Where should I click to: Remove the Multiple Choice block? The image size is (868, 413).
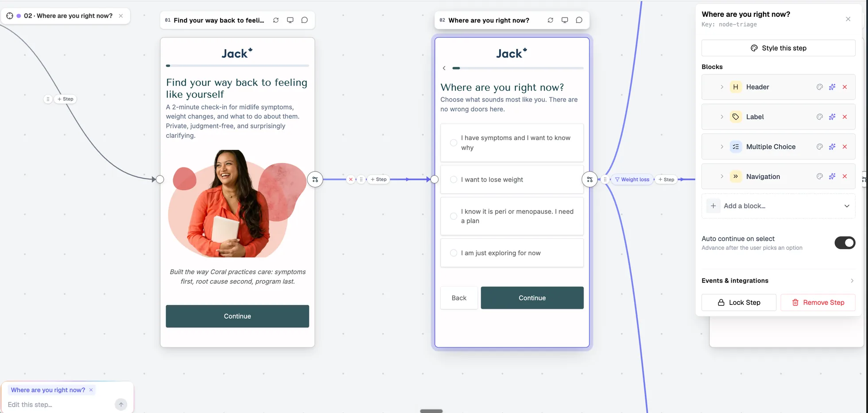(x=845, y=147)
